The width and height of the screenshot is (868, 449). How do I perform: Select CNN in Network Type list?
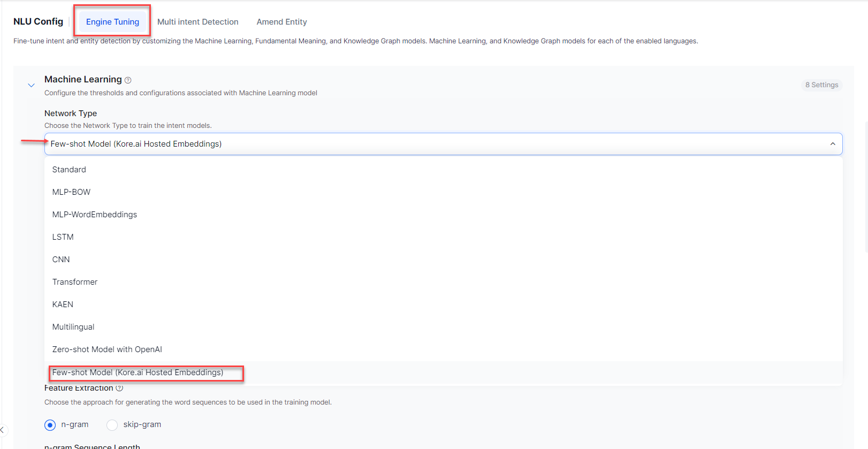(61, 260)
